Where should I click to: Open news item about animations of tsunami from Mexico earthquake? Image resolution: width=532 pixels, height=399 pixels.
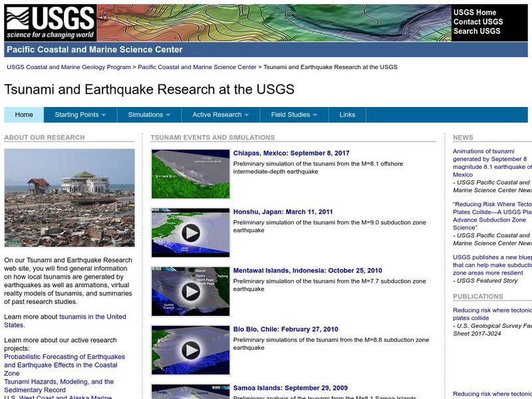(x=492, y=163)
